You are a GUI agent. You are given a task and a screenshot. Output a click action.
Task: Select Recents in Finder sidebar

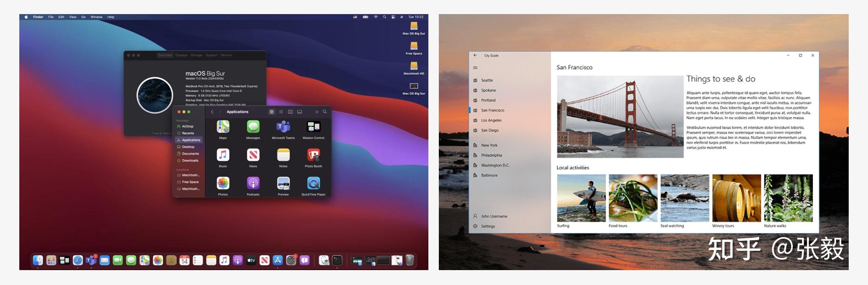188,133
